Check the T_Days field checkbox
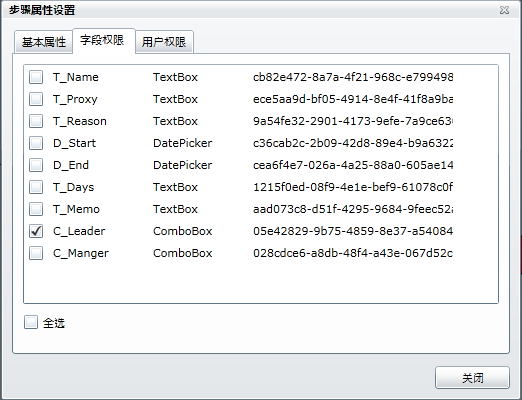Viewport: 522px width, 400px height. (36, 187)
